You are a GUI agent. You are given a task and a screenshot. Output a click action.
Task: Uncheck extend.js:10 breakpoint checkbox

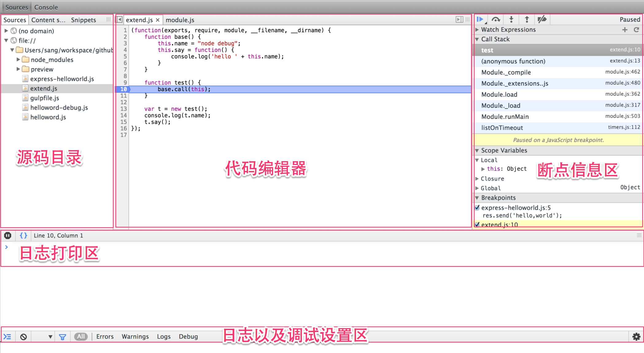click(x=477, y=224)
